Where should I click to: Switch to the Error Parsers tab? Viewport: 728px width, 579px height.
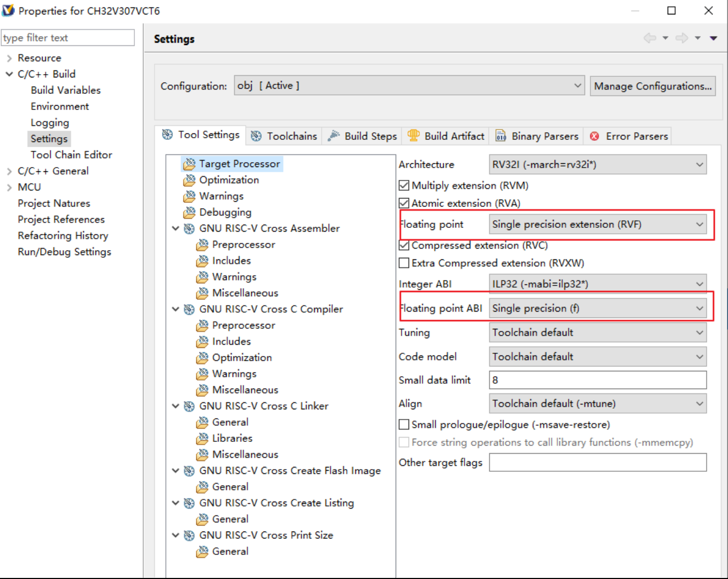click(x=628, y=136)
